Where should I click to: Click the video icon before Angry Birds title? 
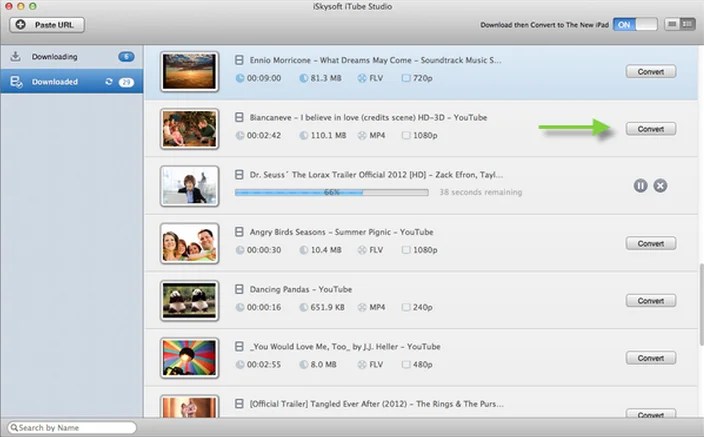(239, 232)
